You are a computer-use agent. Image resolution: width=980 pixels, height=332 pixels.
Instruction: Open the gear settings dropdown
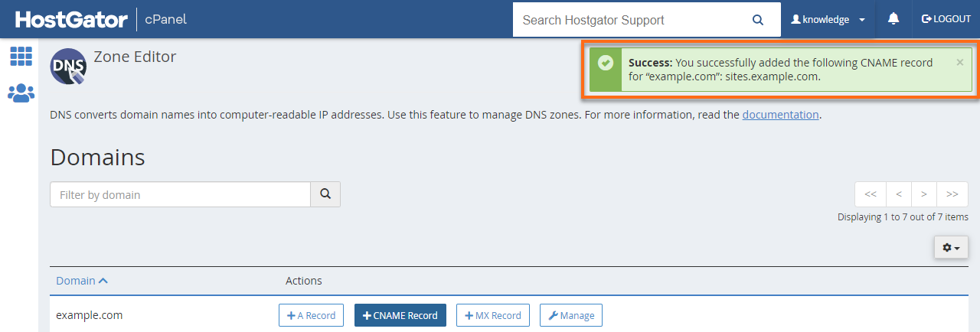click(951, 248)
